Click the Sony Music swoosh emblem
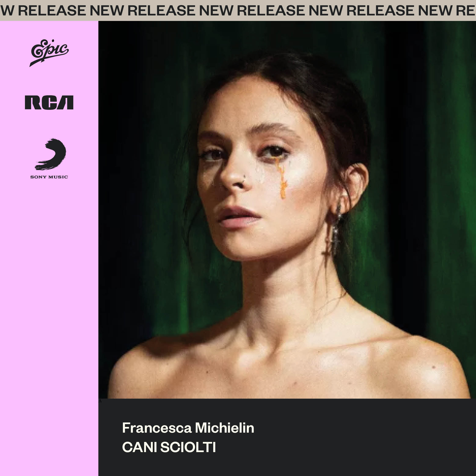 51,154
